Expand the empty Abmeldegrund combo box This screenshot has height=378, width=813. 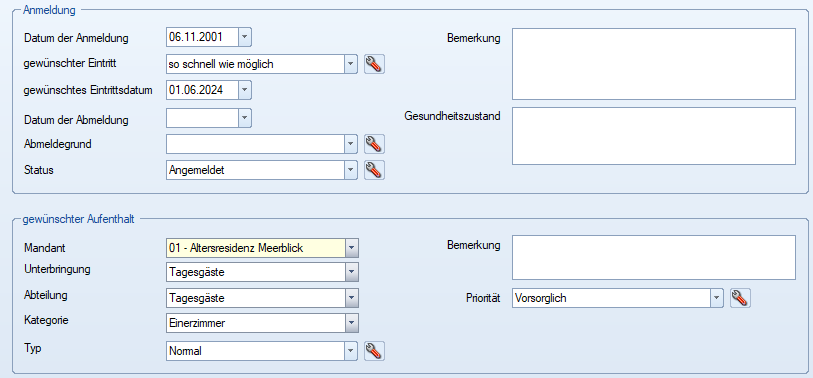click(351, 144)
